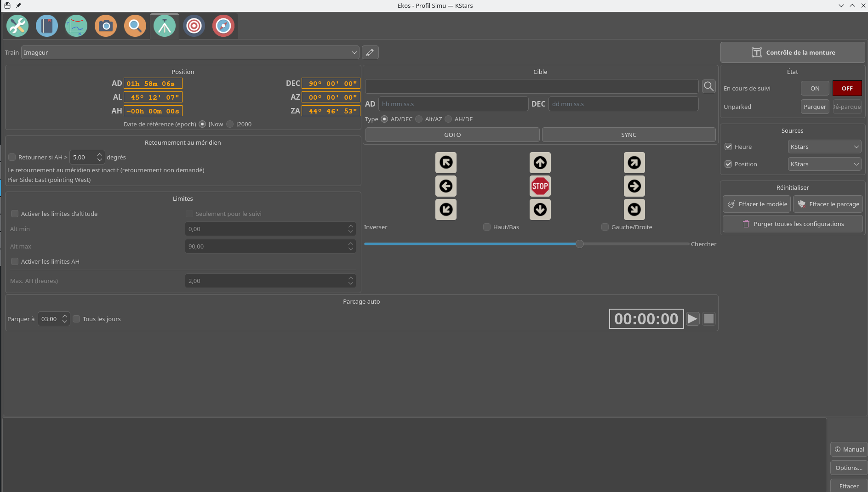Click the red STOP mount motion icon
Screen dimensions: 868x492
[x=540, y=186]
